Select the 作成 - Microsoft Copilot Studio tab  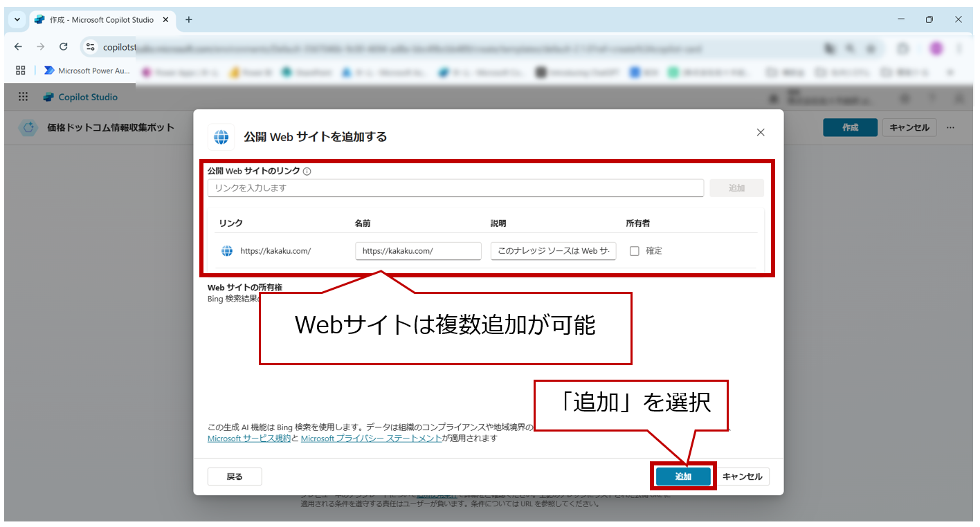click(x=100, y=19)
